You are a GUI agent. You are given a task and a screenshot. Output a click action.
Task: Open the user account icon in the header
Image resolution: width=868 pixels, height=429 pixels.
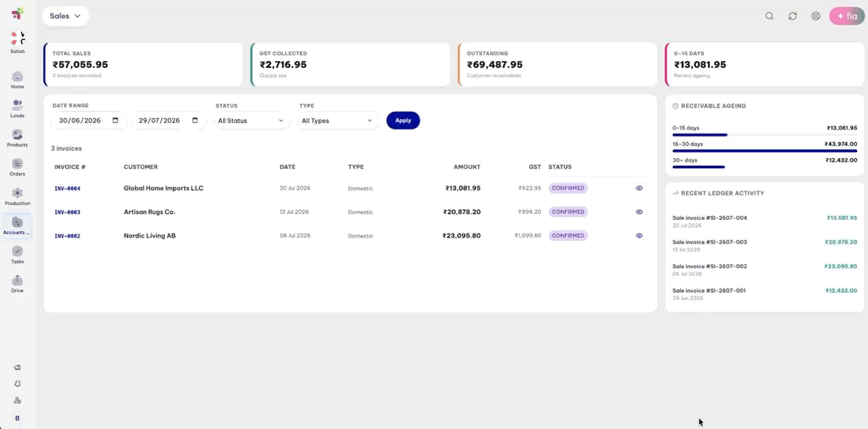[816, 16]
